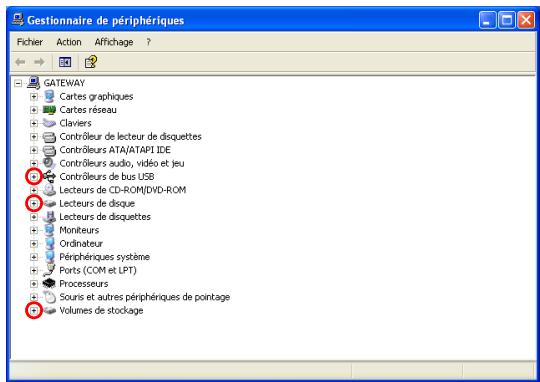Select the Contrôleurs ATA/ATAPI IDE label

click(x=115, y=150)
